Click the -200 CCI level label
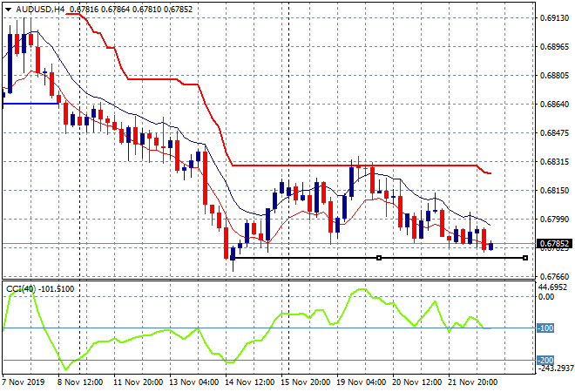 (545, 360)
